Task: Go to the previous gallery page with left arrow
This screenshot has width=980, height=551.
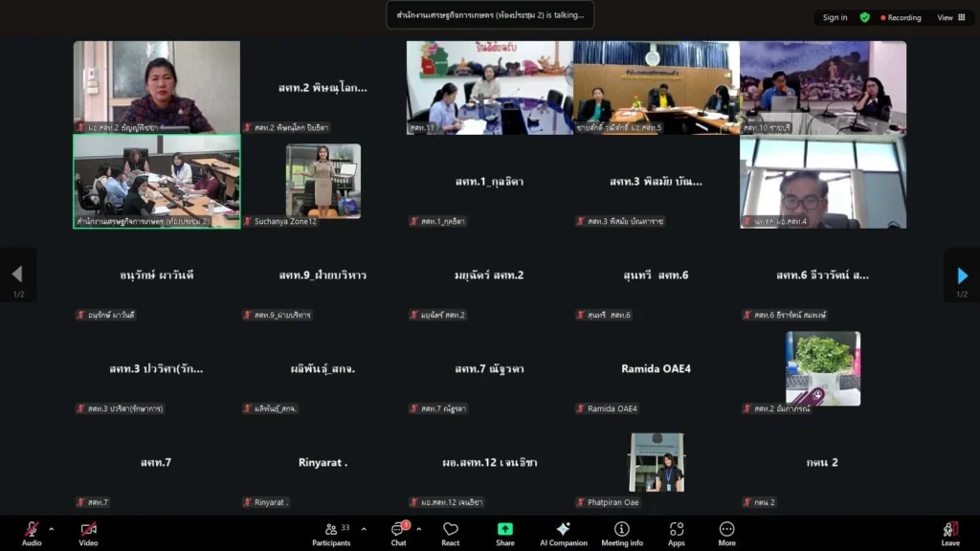Action: click(x=17, y=275)
